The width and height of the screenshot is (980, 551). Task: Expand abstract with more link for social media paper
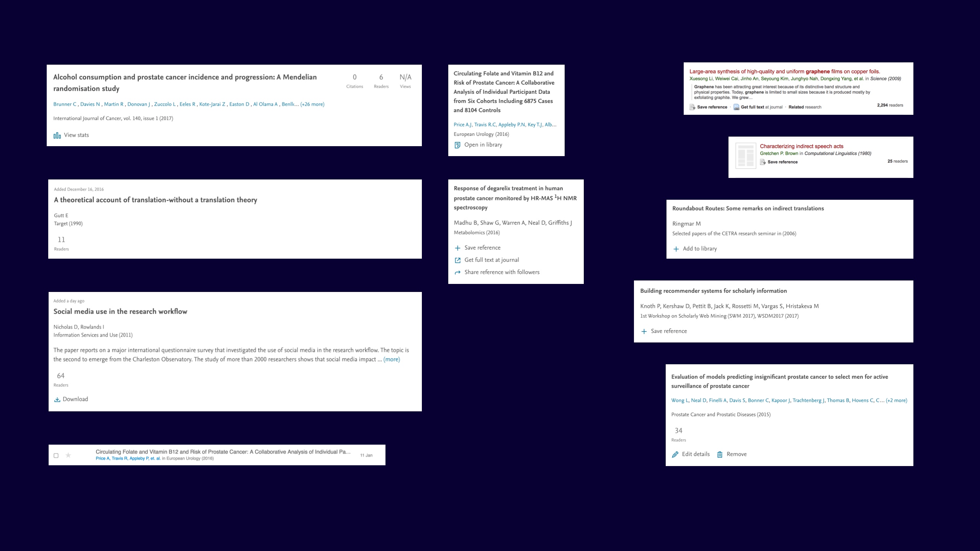tap(392, 359)
